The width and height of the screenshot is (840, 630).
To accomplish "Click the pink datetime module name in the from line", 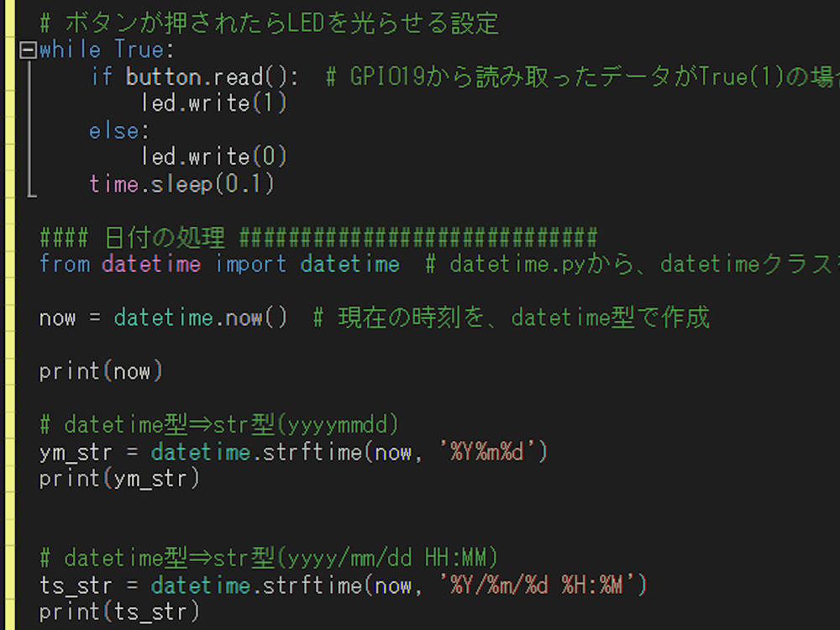I will click(x=151, y=265).
